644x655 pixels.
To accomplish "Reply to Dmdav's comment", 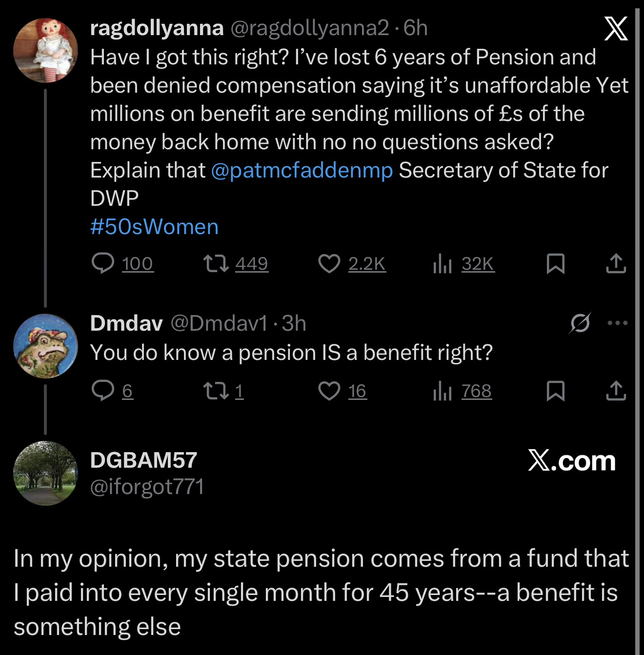I will click(x=103, y=391).
